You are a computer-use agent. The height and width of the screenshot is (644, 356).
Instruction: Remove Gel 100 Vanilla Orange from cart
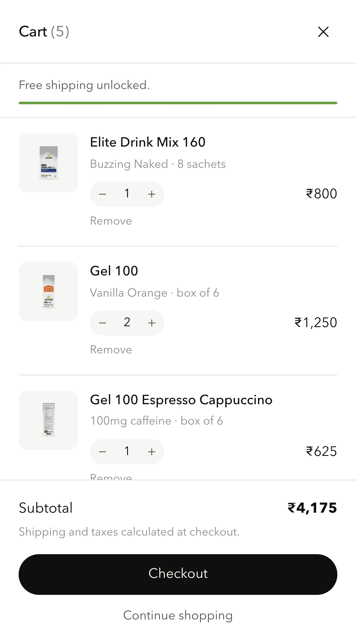tap(111, 350)
